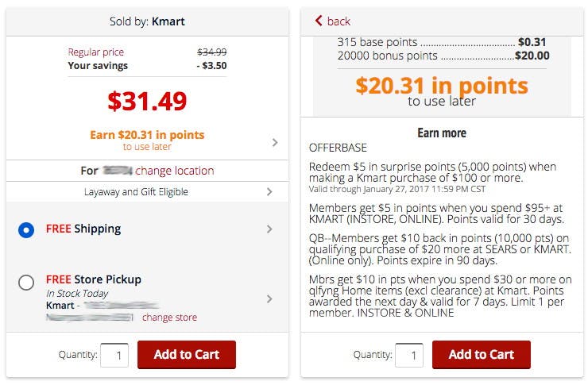
Task: Click the left panel Quantity field
Action: pos(114,355)
